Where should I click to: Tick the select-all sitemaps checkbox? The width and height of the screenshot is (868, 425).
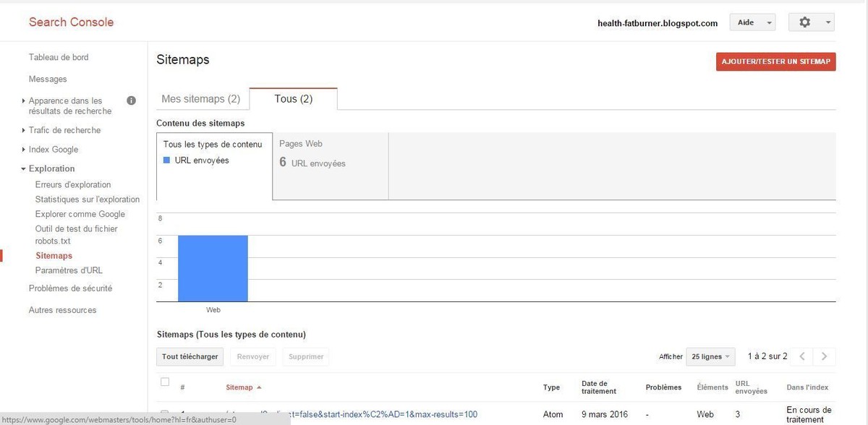[x=165, y=382]
